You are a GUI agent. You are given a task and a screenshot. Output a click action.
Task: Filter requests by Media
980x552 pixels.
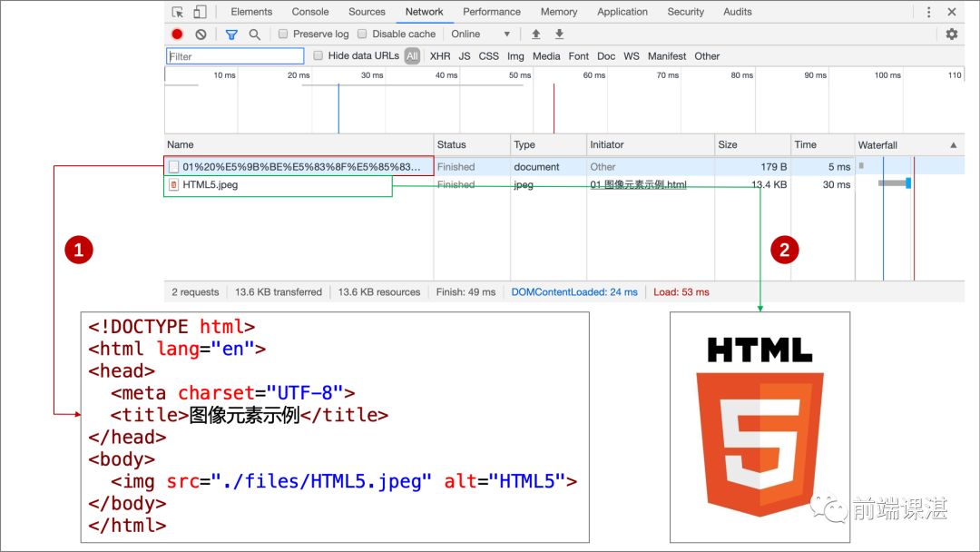(546, 56)
